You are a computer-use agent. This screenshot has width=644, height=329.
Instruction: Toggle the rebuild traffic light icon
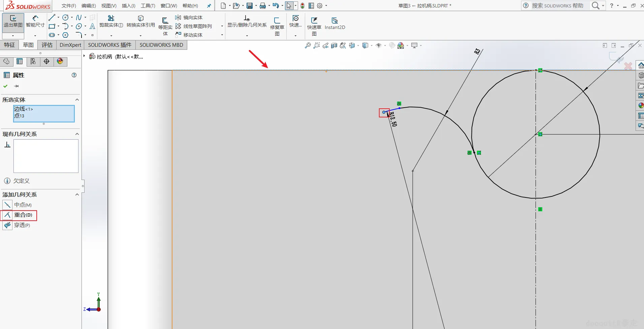(302, 6)
